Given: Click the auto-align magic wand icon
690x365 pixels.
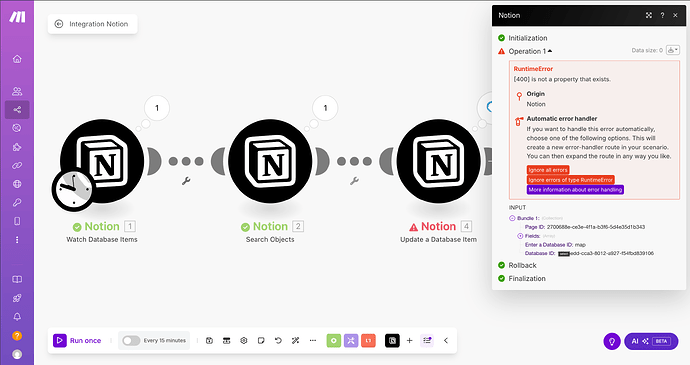Looking at the screenshot, I should (x=295, y=340).
